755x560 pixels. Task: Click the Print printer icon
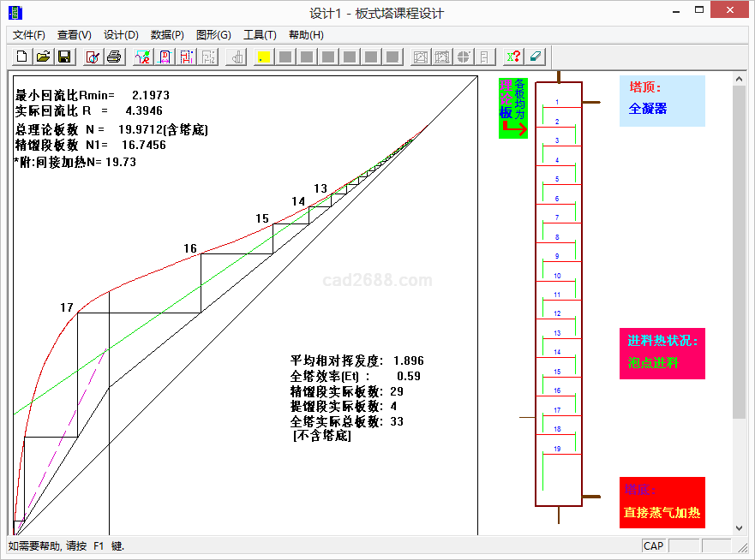(x=114, y=57)
